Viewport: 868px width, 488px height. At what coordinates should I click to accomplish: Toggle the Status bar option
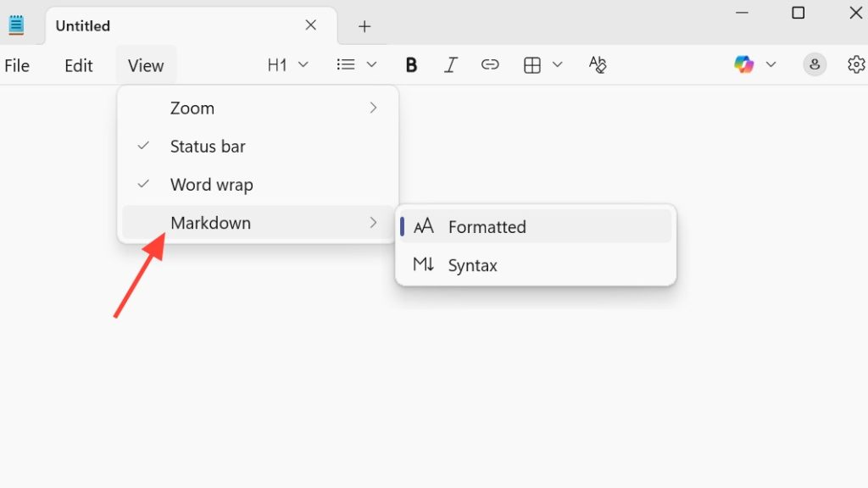208,147
